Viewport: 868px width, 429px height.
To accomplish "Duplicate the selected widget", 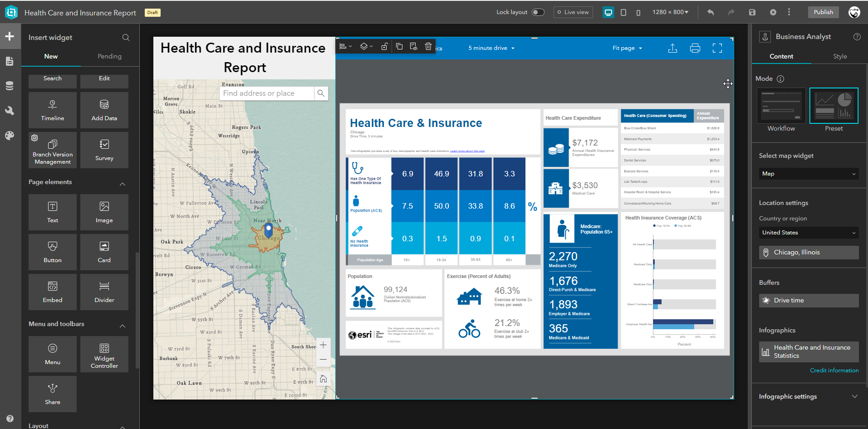I will (x=399, y=46).
